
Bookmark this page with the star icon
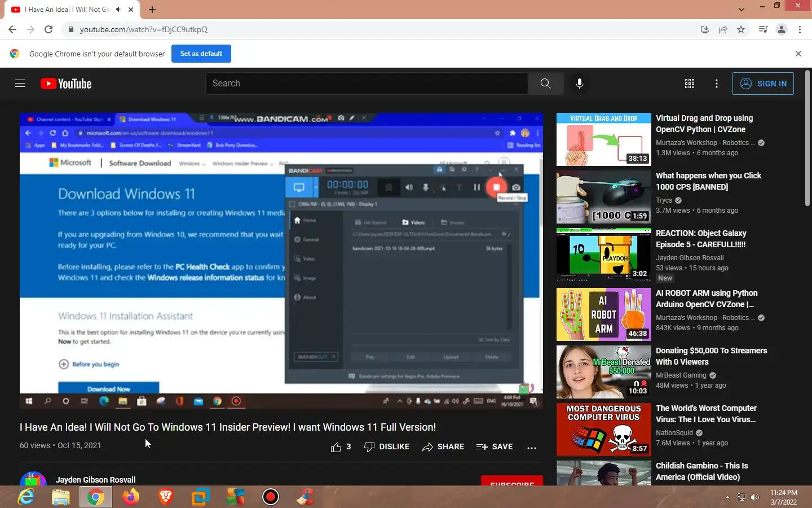point(741,29)
